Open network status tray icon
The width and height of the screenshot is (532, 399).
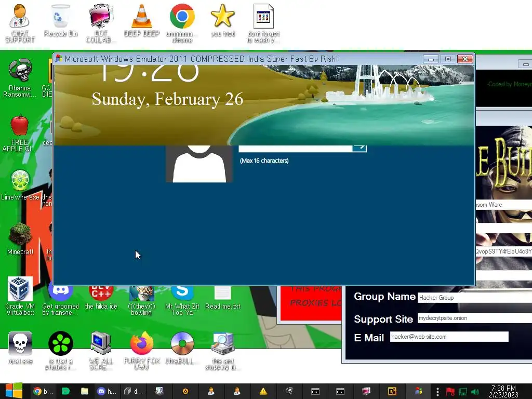pyautogui.click(x=463, y=392)
